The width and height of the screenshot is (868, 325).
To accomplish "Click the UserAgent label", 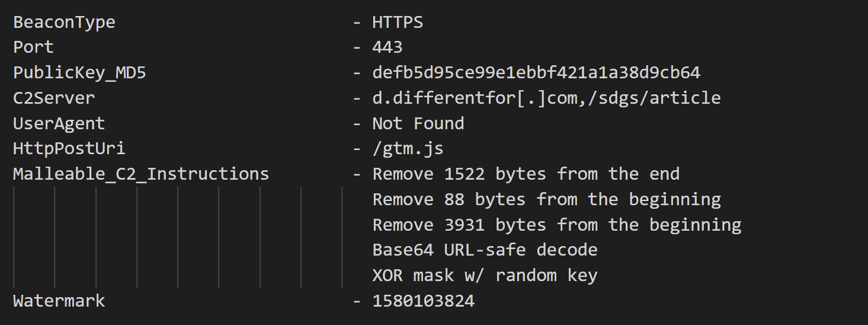I will point(59,123).
